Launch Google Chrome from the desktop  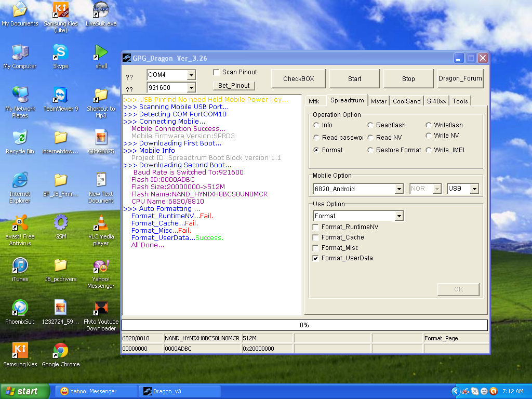pos(60,351)
